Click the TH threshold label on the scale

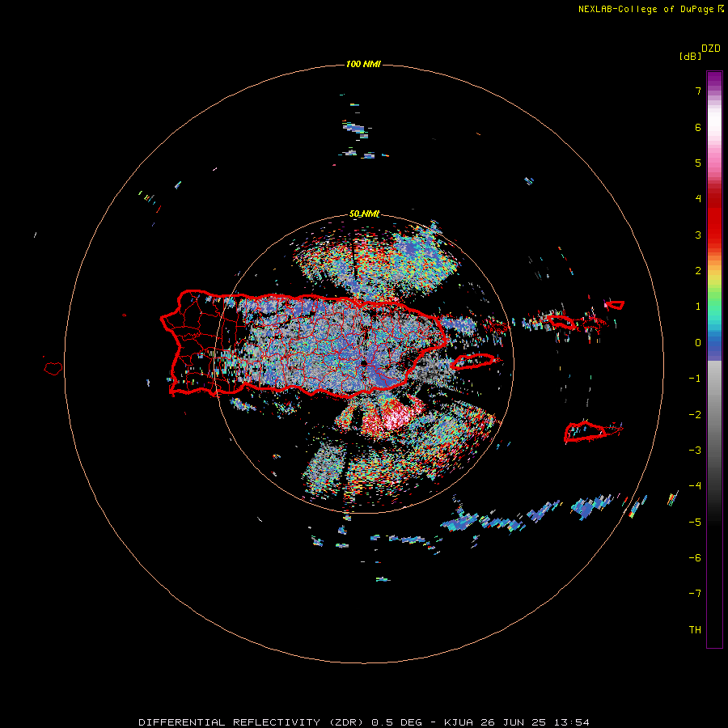(695, 629)
